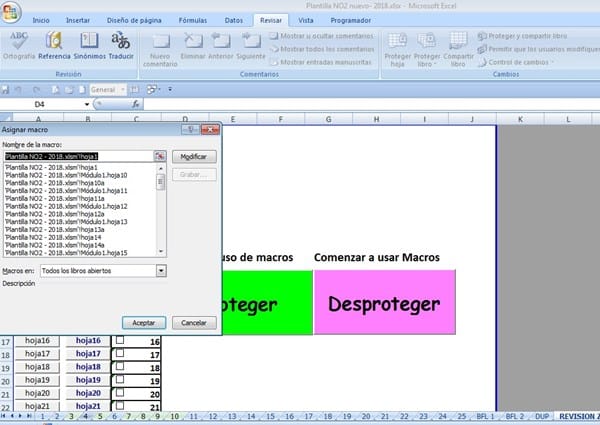
Task: Click the formula bar input area
Action: 371,104
